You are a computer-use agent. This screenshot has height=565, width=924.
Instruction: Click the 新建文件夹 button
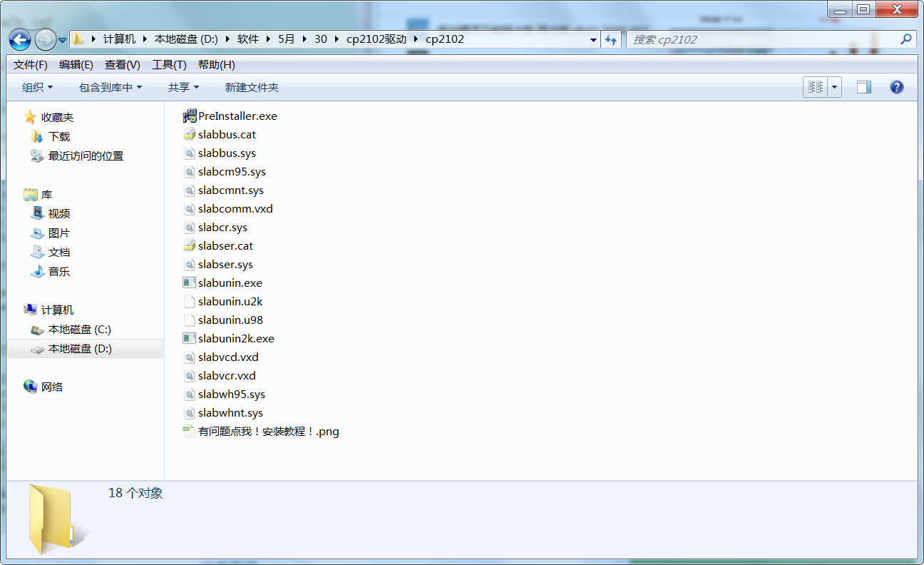point(252,87)
